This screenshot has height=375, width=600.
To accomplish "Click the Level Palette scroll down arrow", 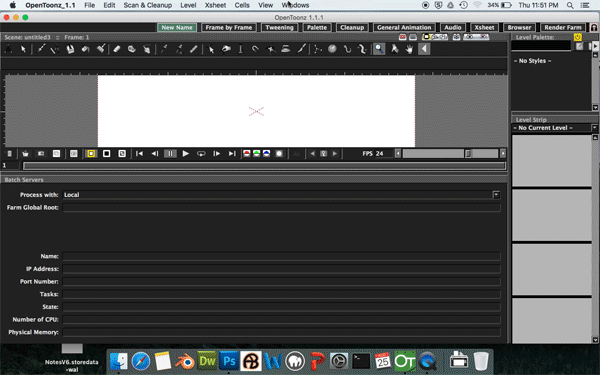I will click(595, 108).
